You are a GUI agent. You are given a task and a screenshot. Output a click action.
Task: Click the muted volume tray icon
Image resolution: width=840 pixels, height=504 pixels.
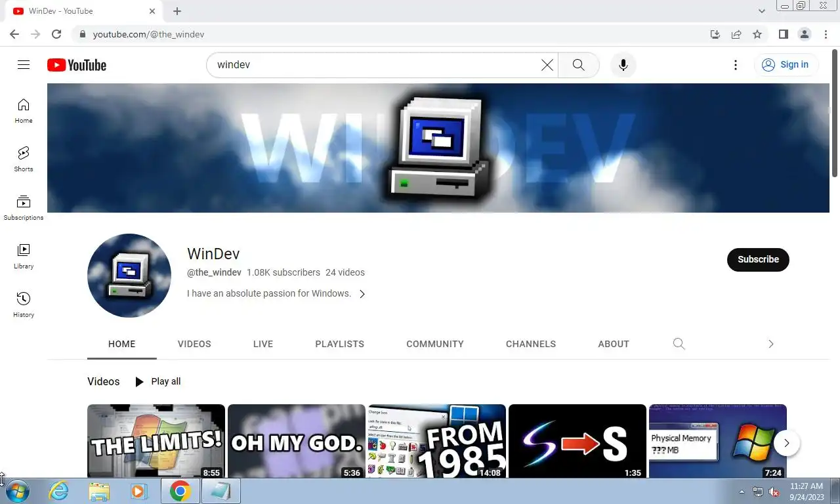(x=774, y=492)
